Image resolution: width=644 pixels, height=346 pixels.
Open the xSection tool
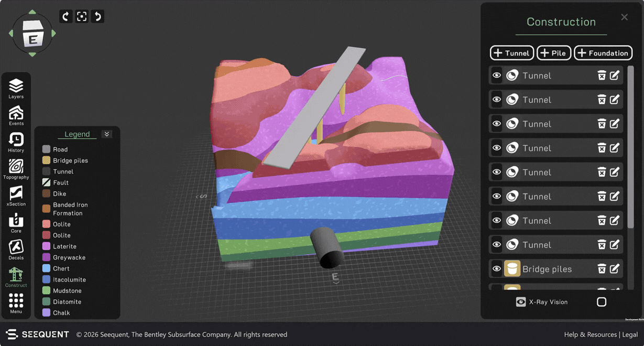[x=16, y=196]
